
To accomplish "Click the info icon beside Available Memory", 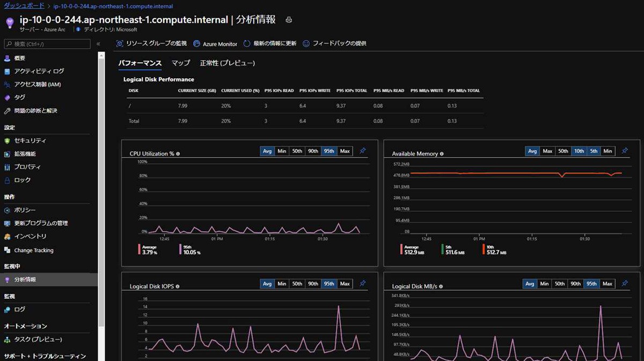I will (x=442, y=154).
